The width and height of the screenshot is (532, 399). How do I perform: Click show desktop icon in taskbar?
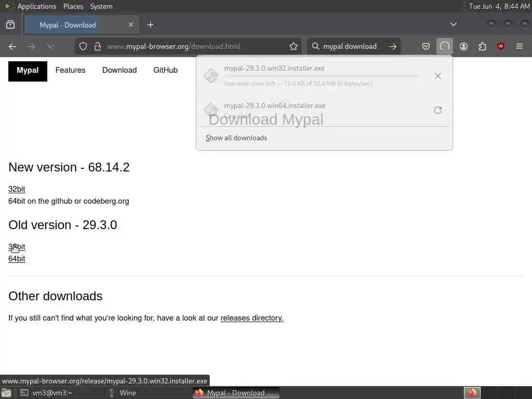point(6,393)
